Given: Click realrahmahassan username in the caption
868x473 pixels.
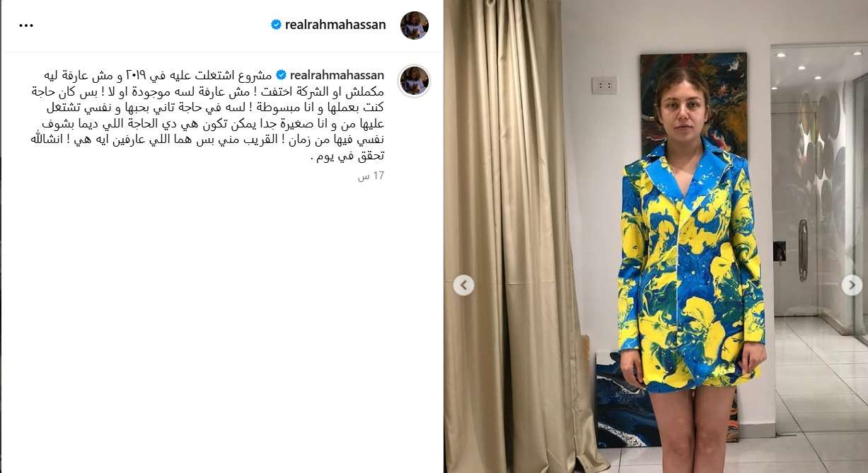Looking at the screenshot, I should (x=337, y=75).
